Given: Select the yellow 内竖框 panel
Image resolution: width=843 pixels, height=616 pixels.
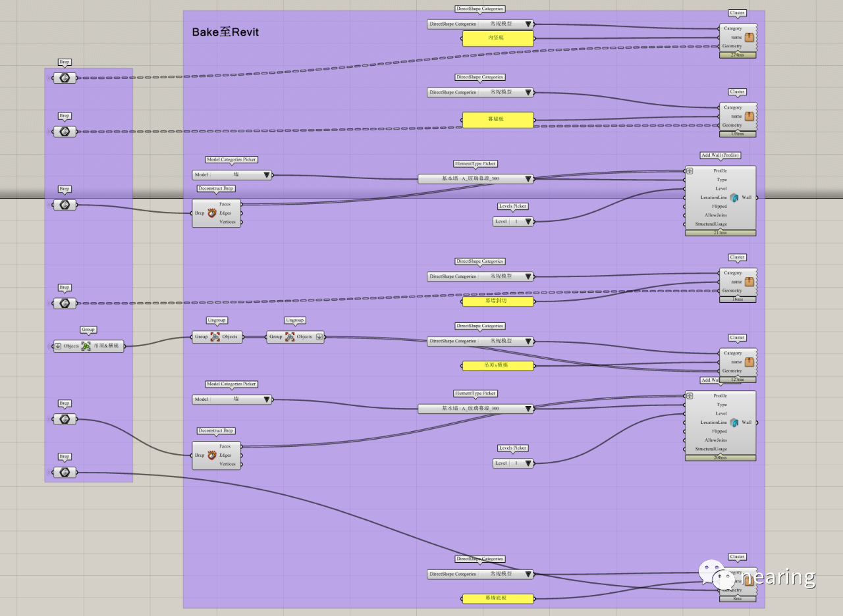Looking at the screenshot, I should (498, 38).
